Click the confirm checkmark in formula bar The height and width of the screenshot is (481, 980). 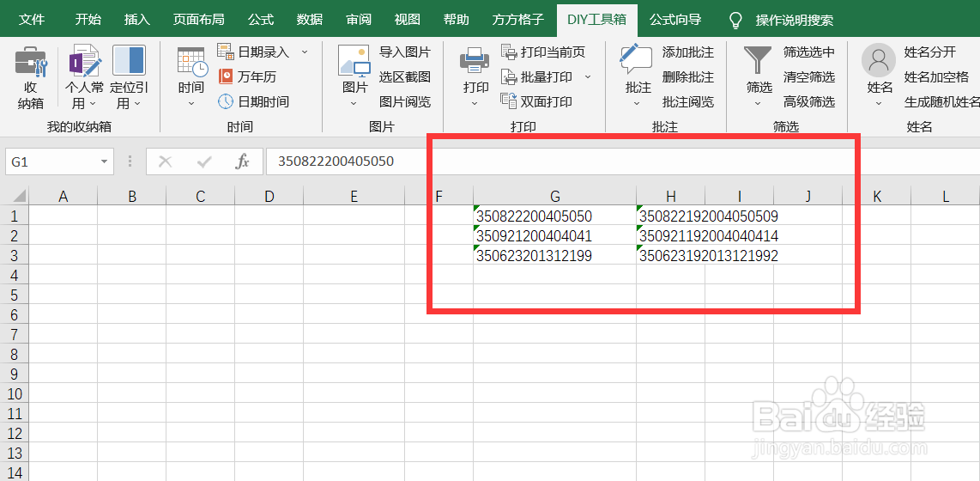(203, 162)
